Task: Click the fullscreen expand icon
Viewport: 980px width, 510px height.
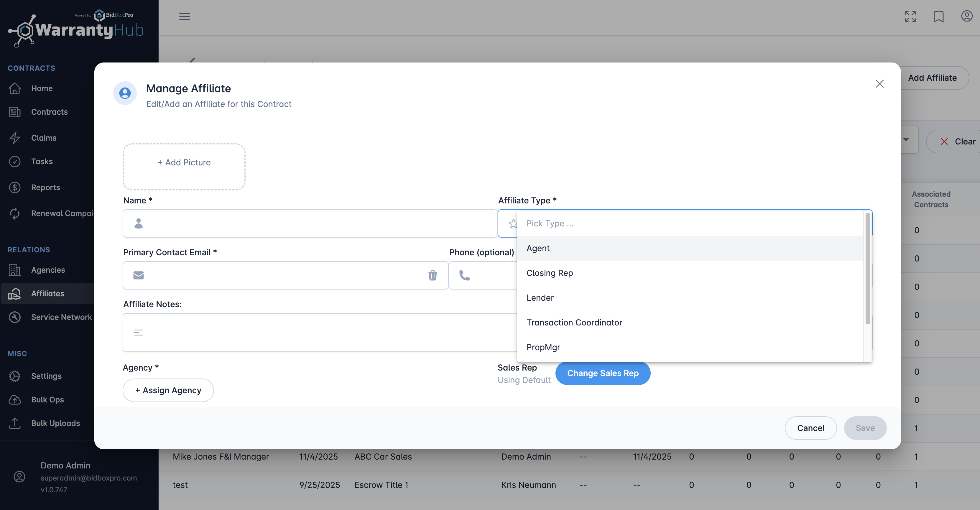Action: [910, 16]
